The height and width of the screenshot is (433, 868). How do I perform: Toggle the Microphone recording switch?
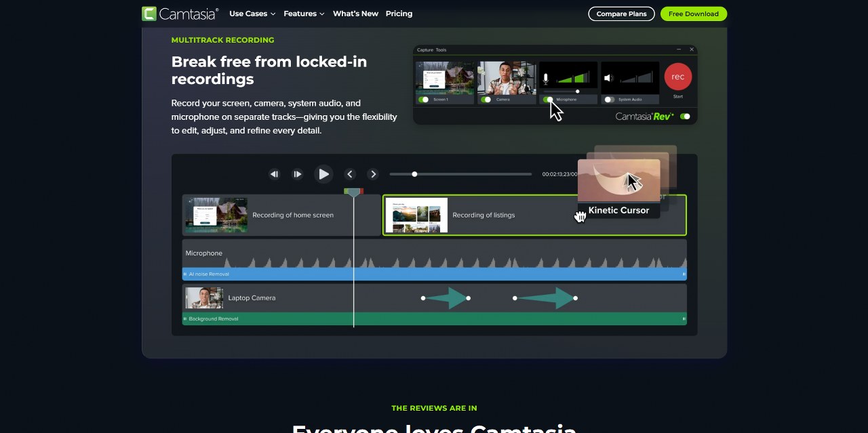point(547,100)
